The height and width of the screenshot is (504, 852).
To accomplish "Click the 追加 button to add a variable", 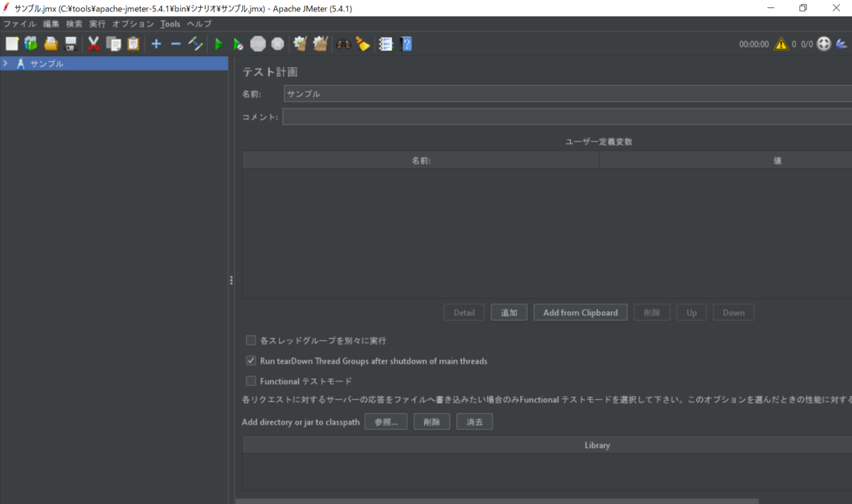I will coord(508,312).
